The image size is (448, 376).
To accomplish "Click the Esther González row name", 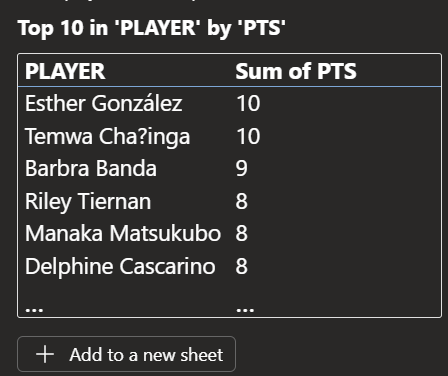I will coord(104,103).
